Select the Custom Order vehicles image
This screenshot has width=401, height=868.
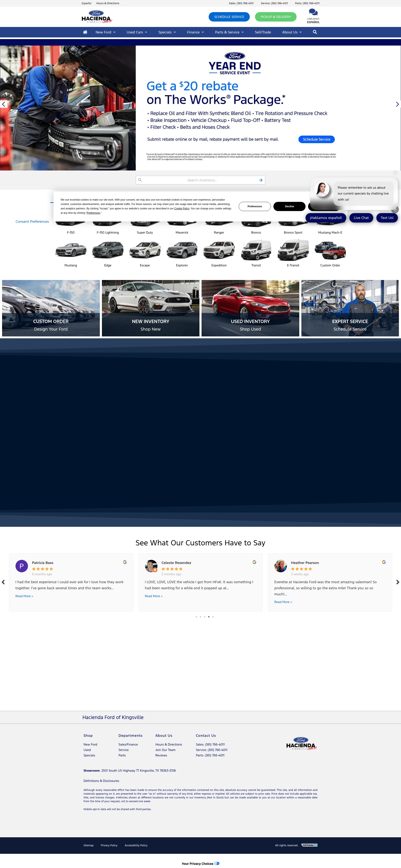coord(330,250)
